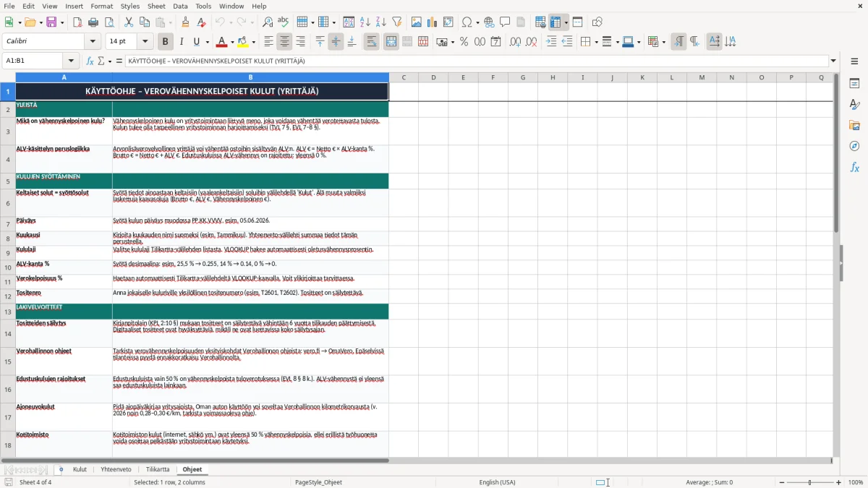Viewport: 868px width, 488px height.
Task: Click the Save document icon
Action: [51, 22]
